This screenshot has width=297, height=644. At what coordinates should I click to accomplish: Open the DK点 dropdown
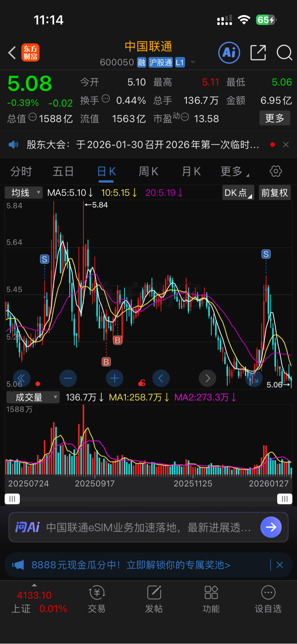[238, 192]
